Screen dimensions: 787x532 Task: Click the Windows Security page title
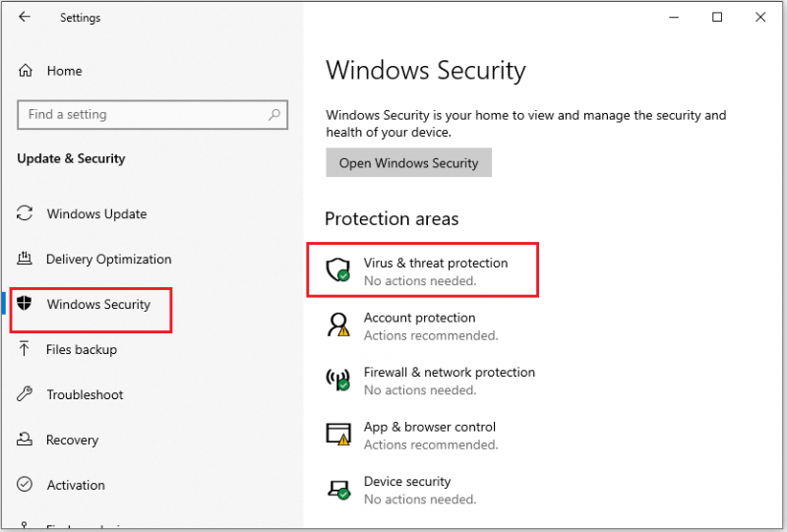coord(426,70)
